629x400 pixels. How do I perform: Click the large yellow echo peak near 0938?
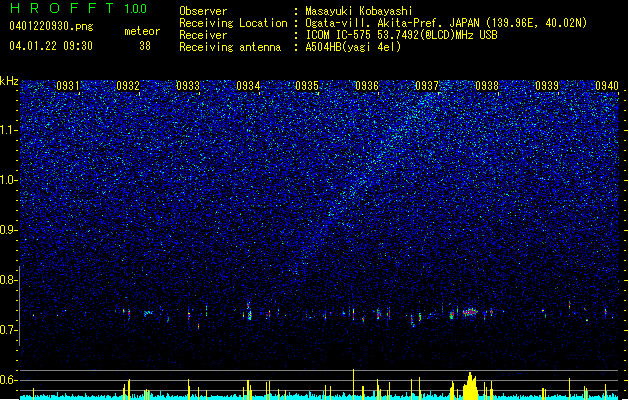[x=470, y=386]
